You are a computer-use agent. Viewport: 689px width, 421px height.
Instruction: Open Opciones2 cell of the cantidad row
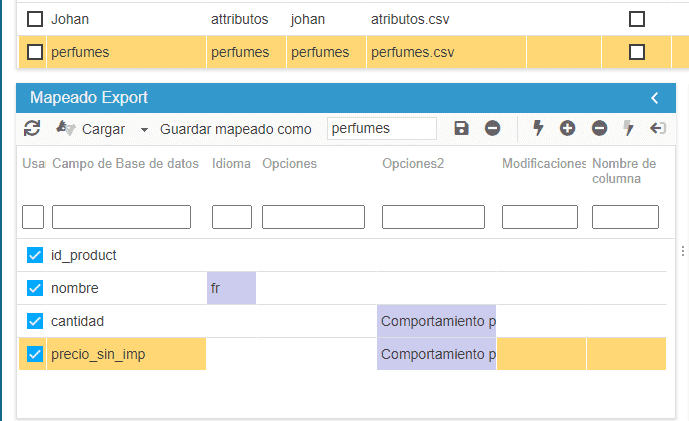[436, 321]
